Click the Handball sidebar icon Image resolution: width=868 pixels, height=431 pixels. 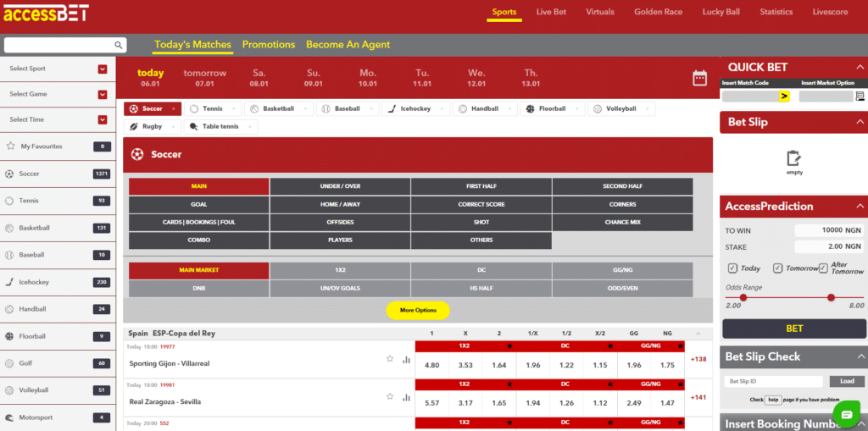click(8, 309)
